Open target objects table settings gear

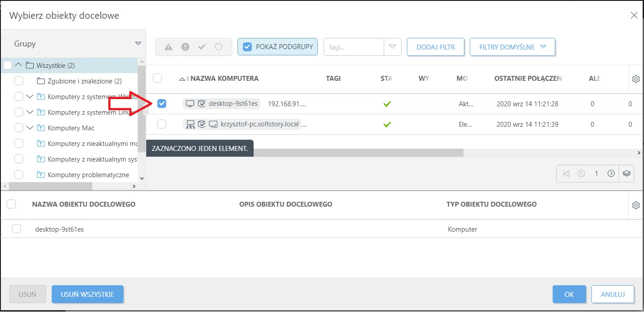[x=636, y=205]
